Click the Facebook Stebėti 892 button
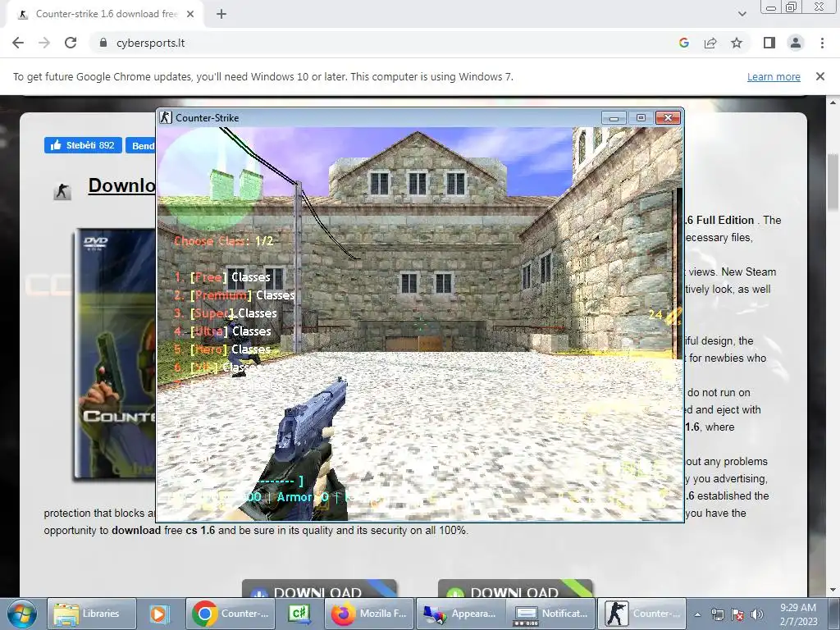Viewport: 840px width, 630px height. tap(83, 145)
